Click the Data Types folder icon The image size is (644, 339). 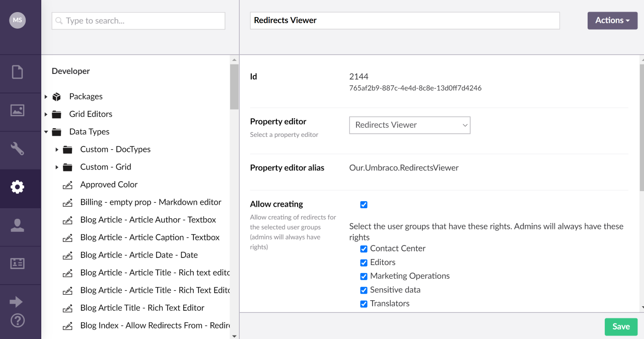pos(56,132)
